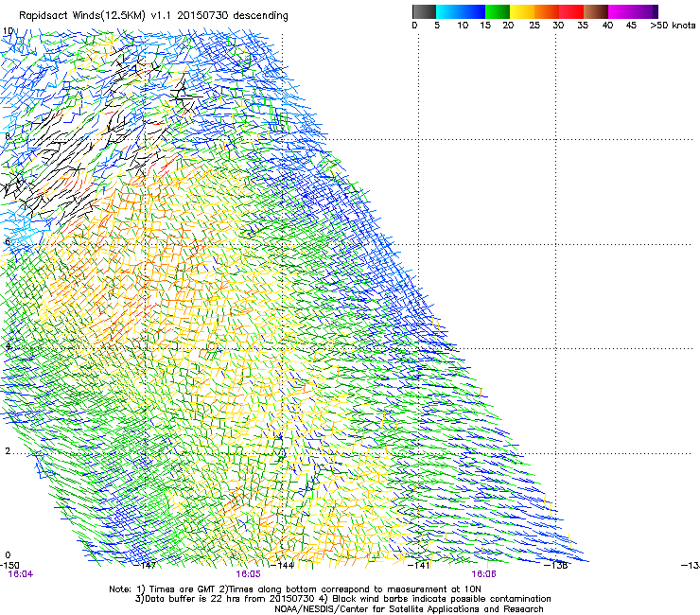Screen dimensions: 700x615
Task: Click the longitude '-138' axis label
Action: pos(557,565)
